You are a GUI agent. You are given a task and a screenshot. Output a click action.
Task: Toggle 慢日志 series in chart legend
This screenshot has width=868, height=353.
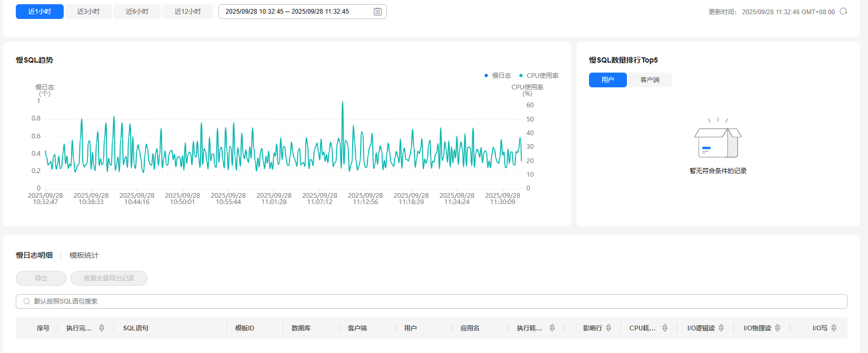(x=497, y=76)
